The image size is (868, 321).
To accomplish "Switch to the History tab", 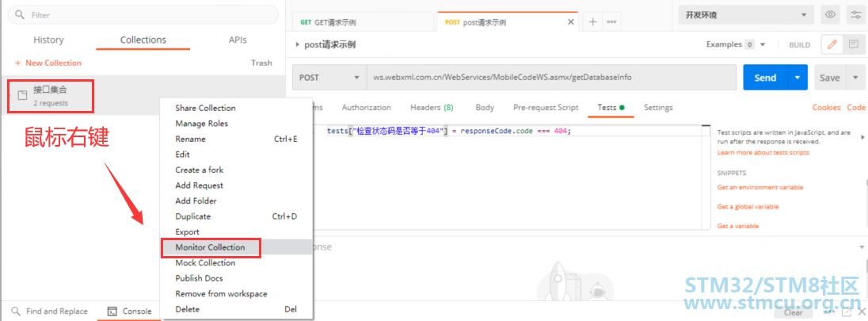I will pyautogui.click(x=49, y=40).
